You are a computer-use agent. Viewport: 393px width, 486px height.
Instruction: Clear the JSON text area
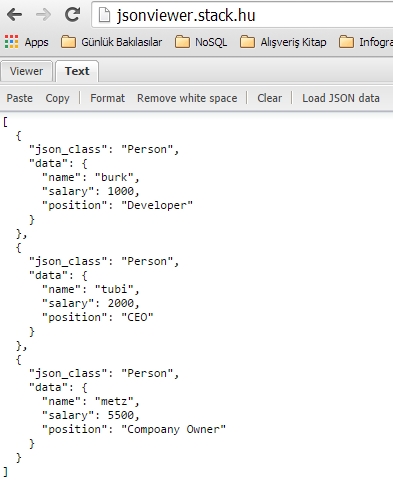269,98
